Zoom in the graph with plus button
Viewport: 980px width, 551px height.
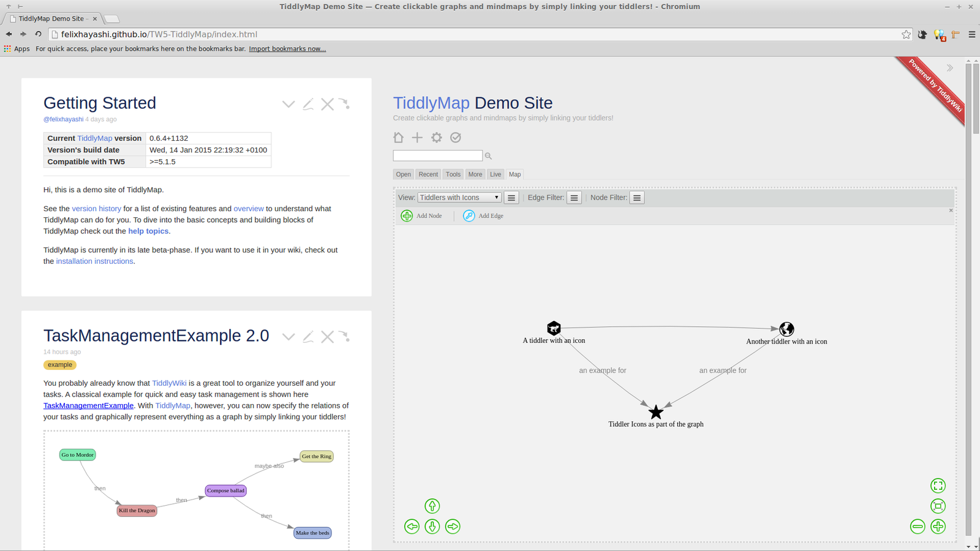[938, 527]
